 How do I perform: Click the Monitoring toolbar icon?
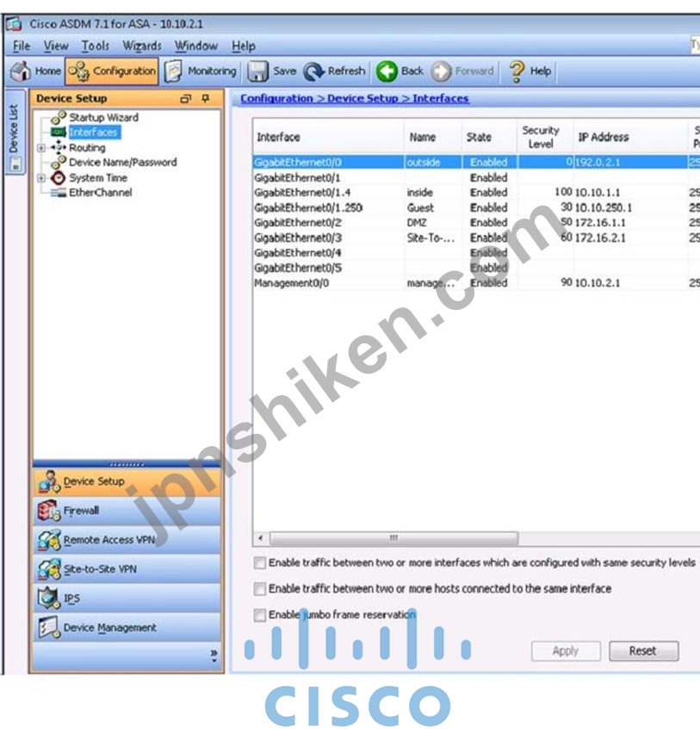(x=173, y=71)
